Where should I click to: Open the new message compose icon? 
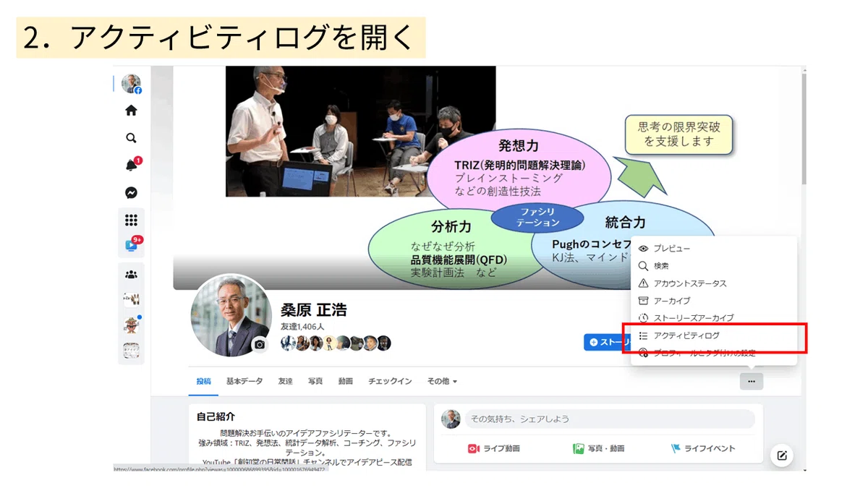point(781,455)
